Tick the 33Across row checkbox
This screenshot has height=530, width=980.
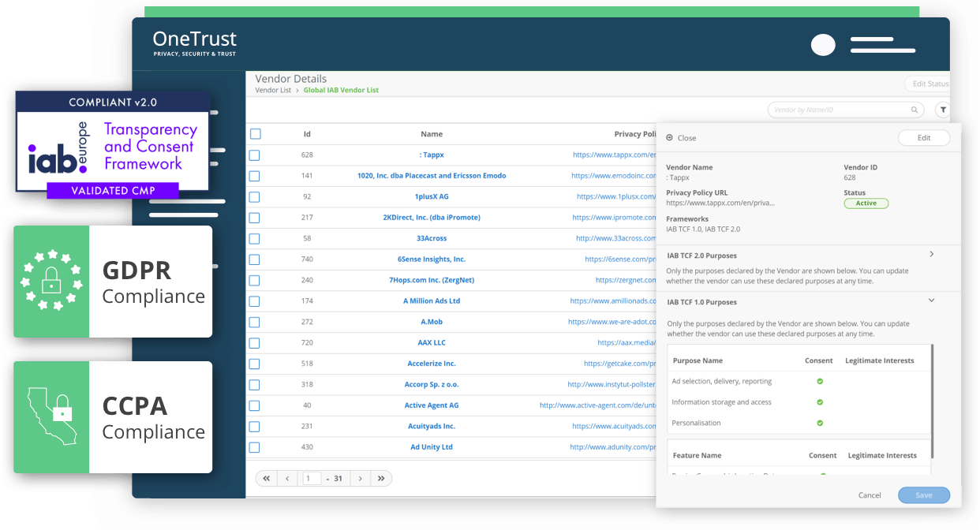[x=255, y=239]
